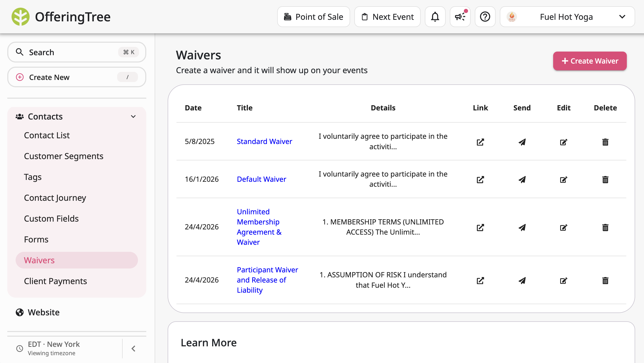Open Client Payments page
Image resolution: width=644 pixels, height=363 pixels.
[55, 281]
